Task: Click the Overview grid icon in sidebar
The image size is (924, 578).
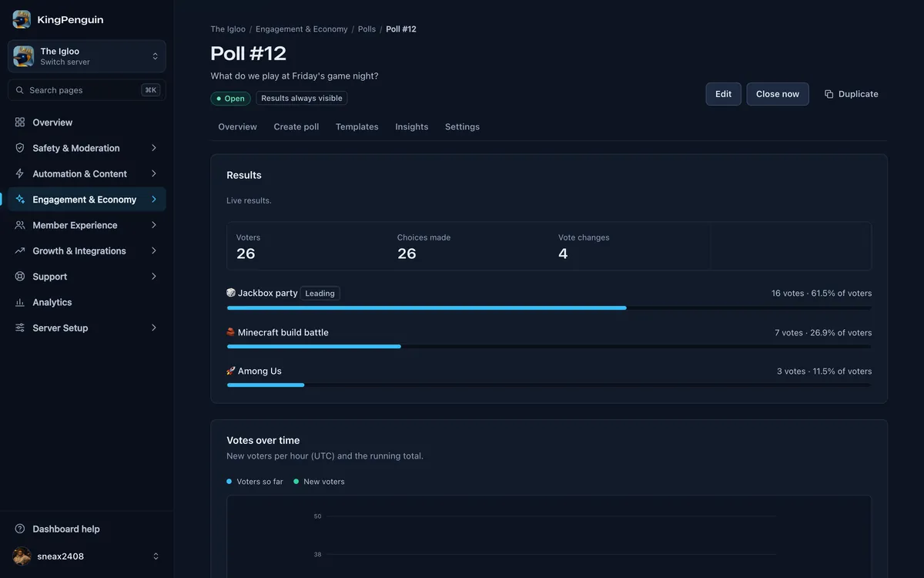Action: 20,123
